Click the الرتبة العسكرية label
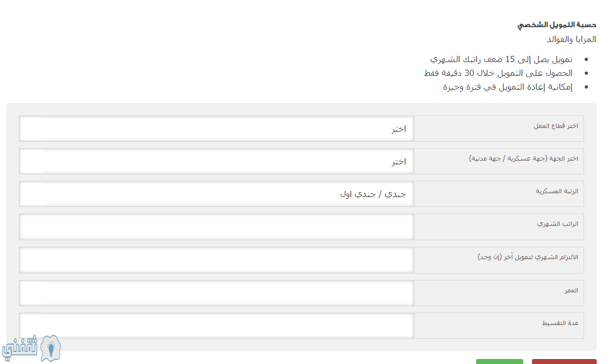The height and width of the screenshot is (364, 613). click(556, 191)
